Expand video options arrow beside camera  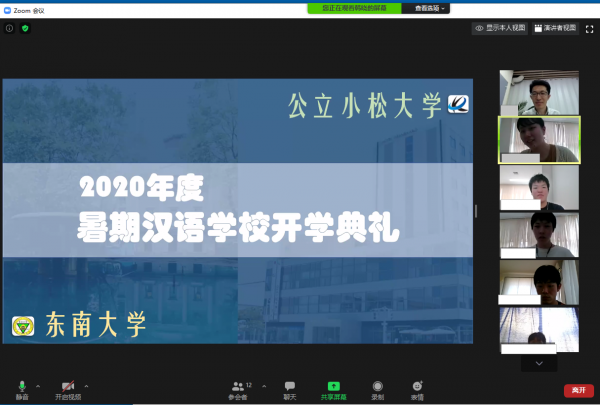pyautogui.click(x=86, y=386)
